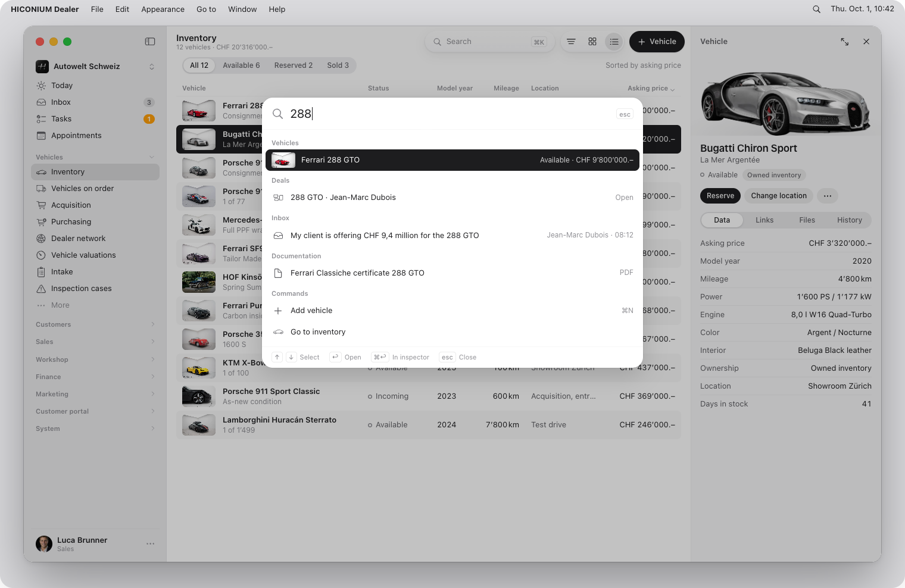This screenshot has height=588, width=905.
Task: Open the filter options icon
Action: click(x=571, y=42)
